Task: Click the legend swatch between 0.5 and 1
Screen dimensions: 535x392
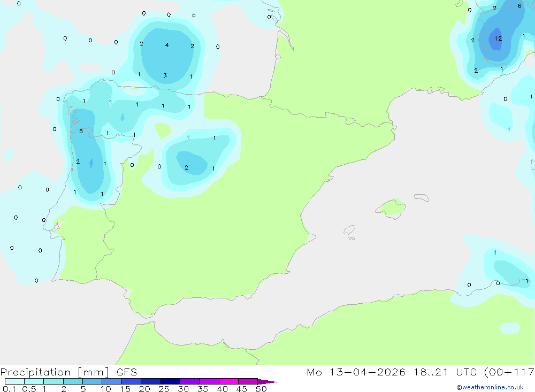Action: [x=34, y=381]
